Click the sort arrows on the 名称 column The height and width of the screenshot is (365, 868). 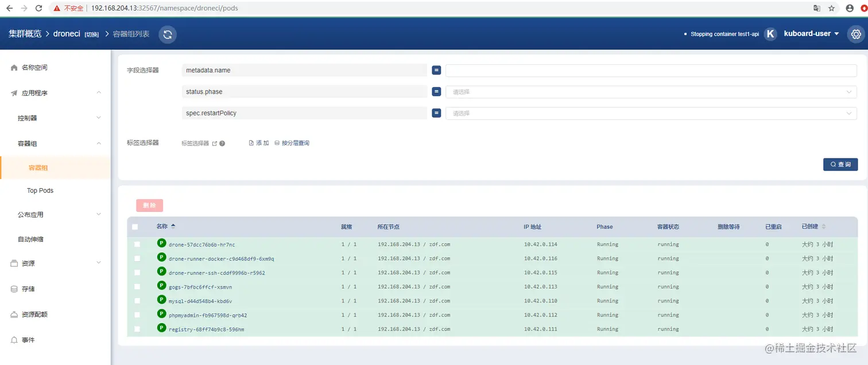[x=173, y=226]
